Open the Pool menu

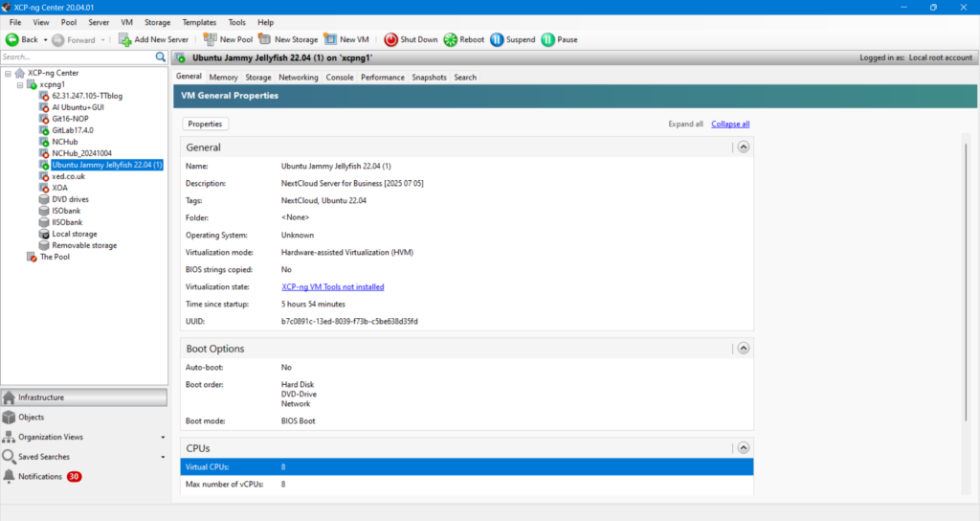[69, 23]
